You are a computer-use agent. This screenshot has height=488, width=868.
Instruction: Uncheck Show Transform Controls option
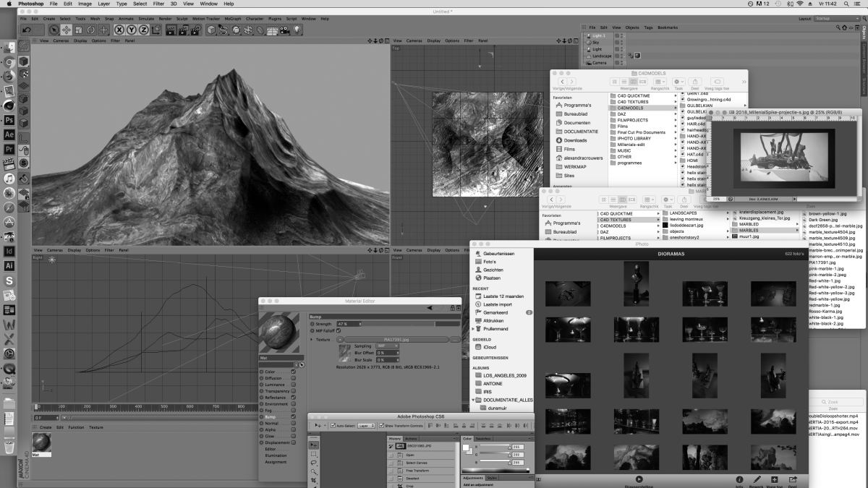tap(382, 426)
